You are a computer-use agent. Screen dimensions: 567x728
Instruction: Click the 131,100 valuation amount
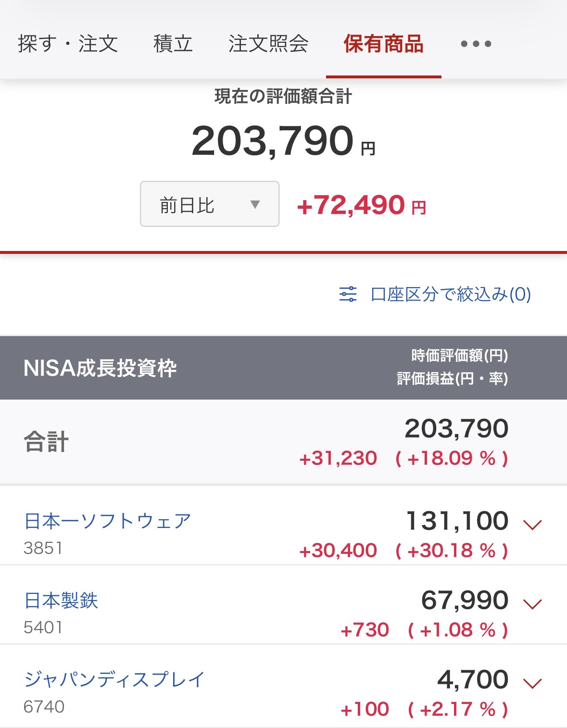tap(457, 521)
